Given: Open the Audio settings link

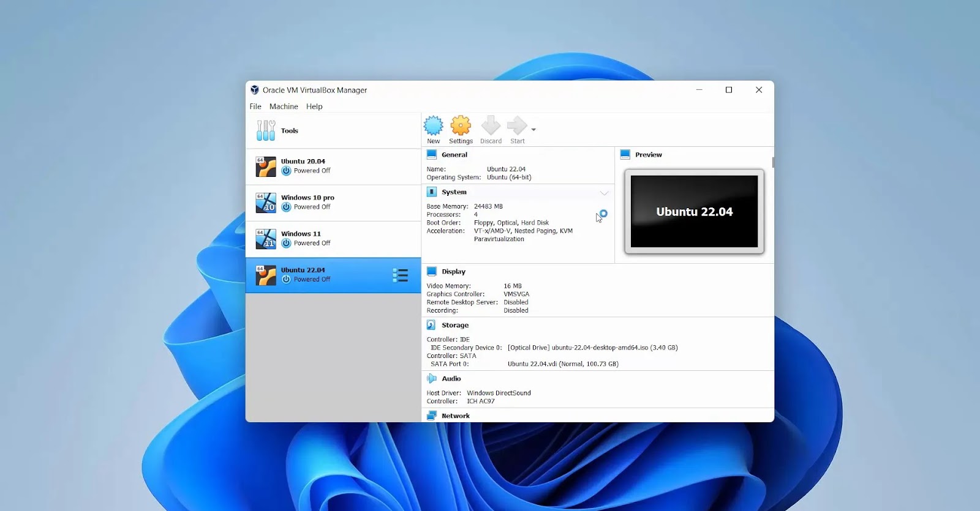Looking at the screenshot, I should tap(451, 379).
